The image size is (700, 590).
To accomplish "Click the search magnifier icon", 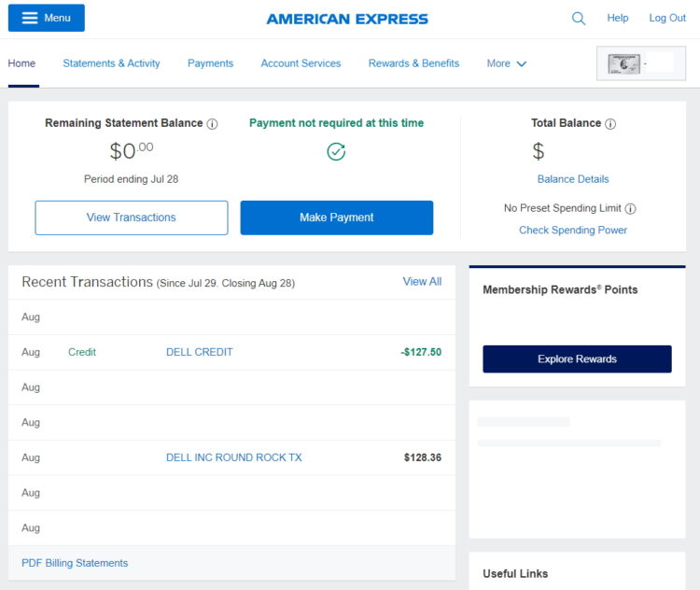I will (x=579, y=19).
